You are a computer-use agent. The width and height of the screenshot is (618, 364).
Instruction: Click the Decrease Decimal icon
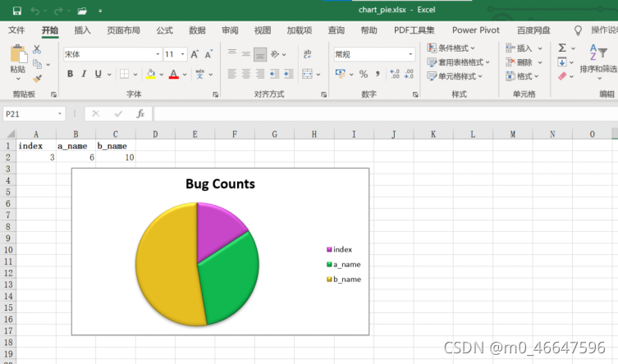(x=409, y=74)
